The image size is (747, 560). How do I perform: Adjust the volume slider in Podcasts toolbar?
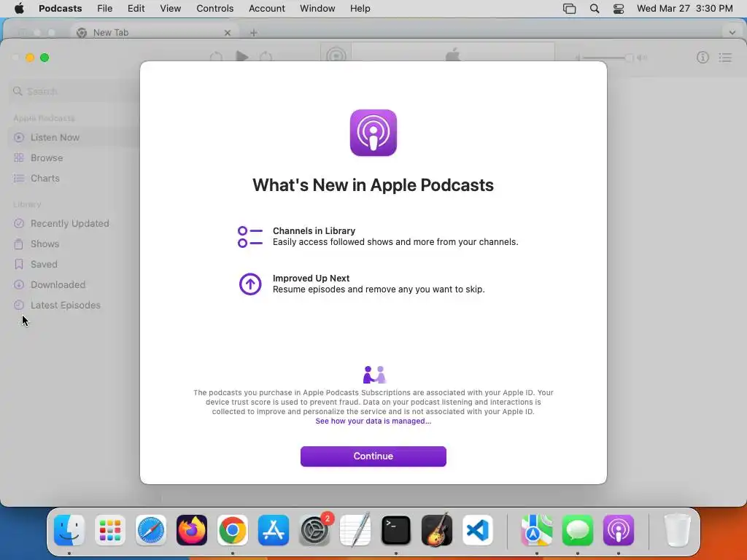(x=610, y=58)
